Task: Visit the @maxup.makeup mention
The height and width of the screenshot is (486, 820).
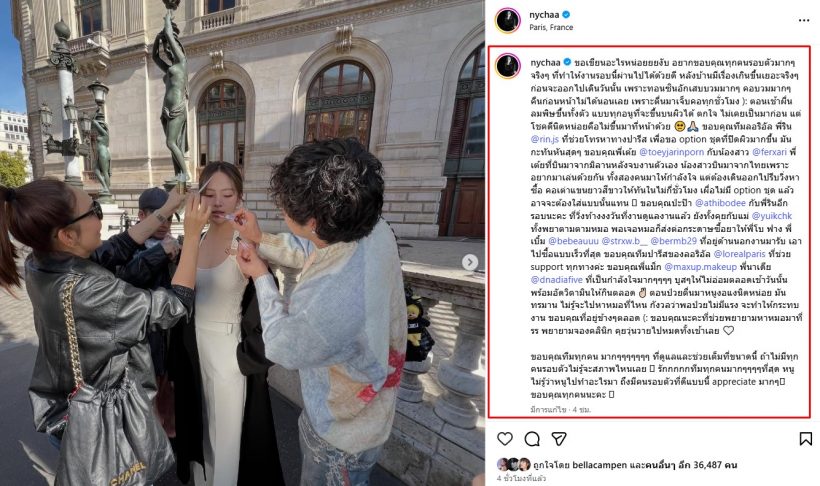Action: (700, 267)
